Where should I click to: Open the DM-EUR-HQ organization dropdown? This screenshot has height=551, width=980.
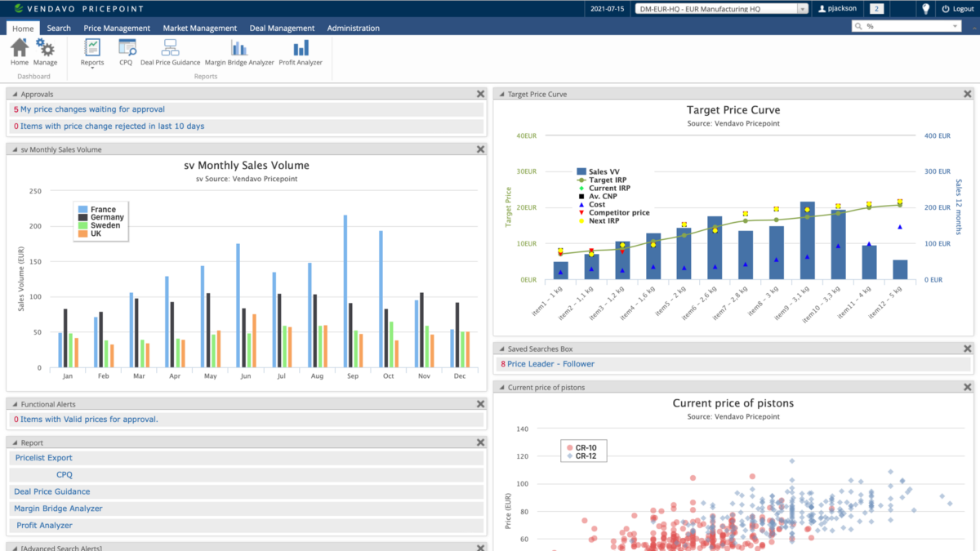point(802,9)
